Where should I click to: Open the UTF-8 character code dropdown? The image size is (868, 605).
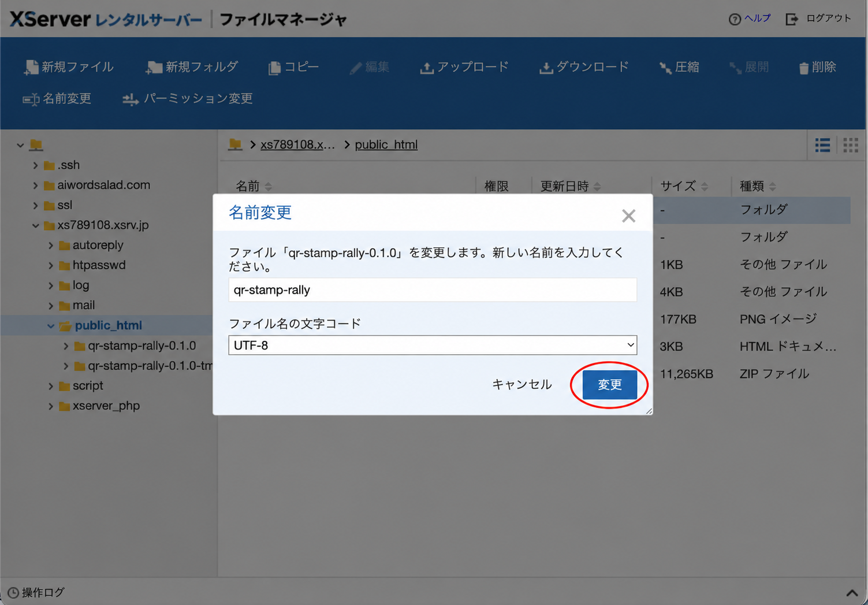pos(433,345)
